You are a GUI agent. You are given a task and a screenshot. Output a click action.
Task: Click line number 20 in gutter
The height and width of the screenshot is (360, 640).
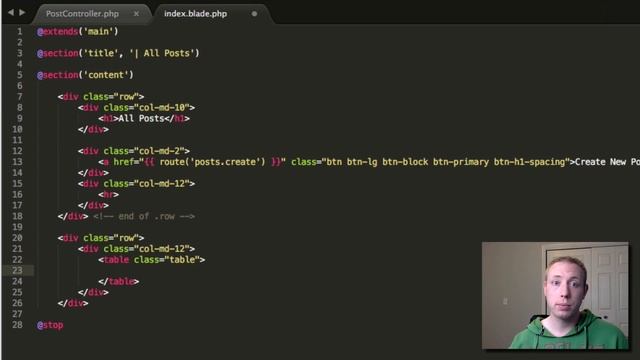point(17,238)
